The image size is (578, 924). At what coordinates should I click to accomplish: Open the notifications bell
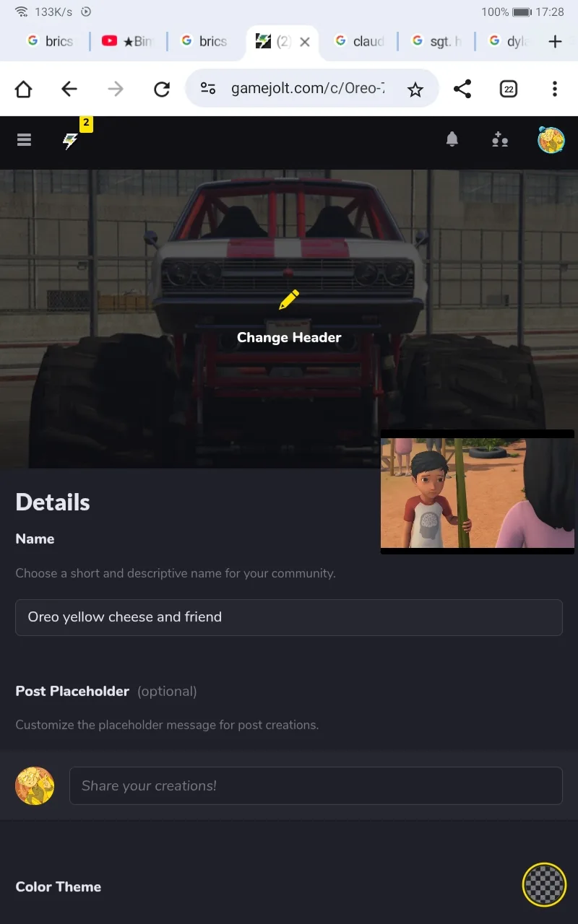click(452, 139)
